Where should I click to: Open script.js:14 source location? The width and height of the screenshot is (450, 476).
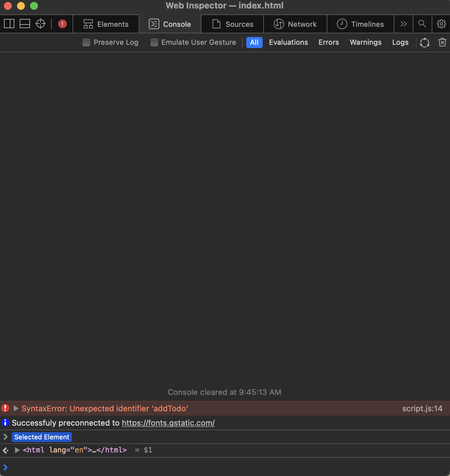422,409
